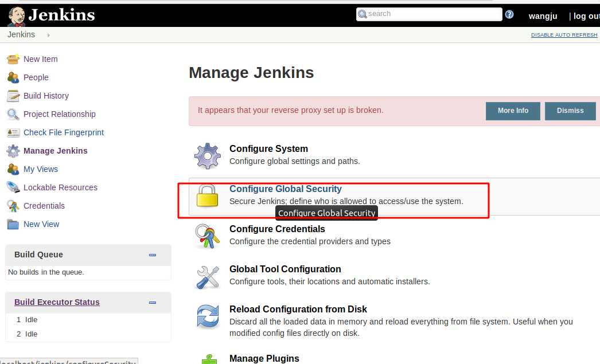Open New Item from sidebar
Image resolution: width=600 pixels, height=364 pixels.
[41, 59]
